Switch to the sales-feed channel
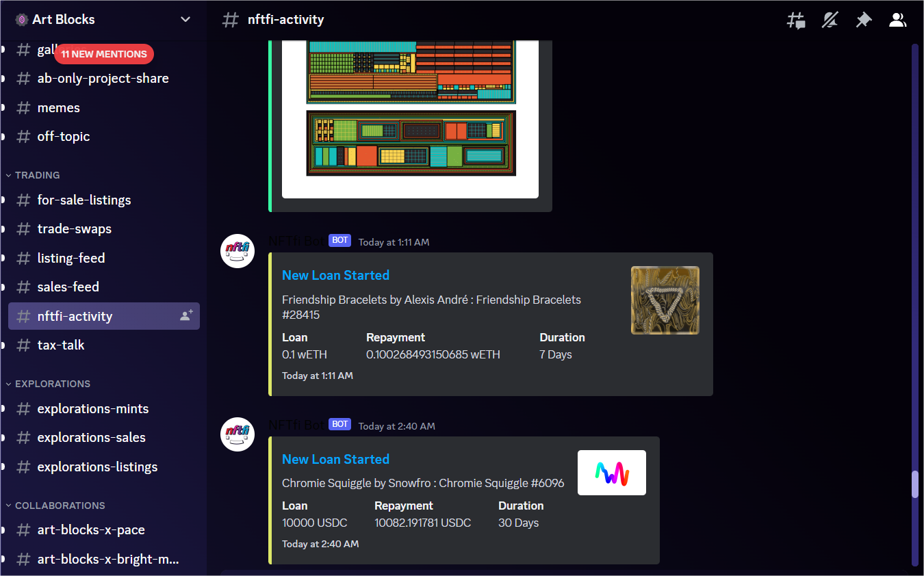The width and height of the screenshot is (924, 576). [x=67, y=287]
